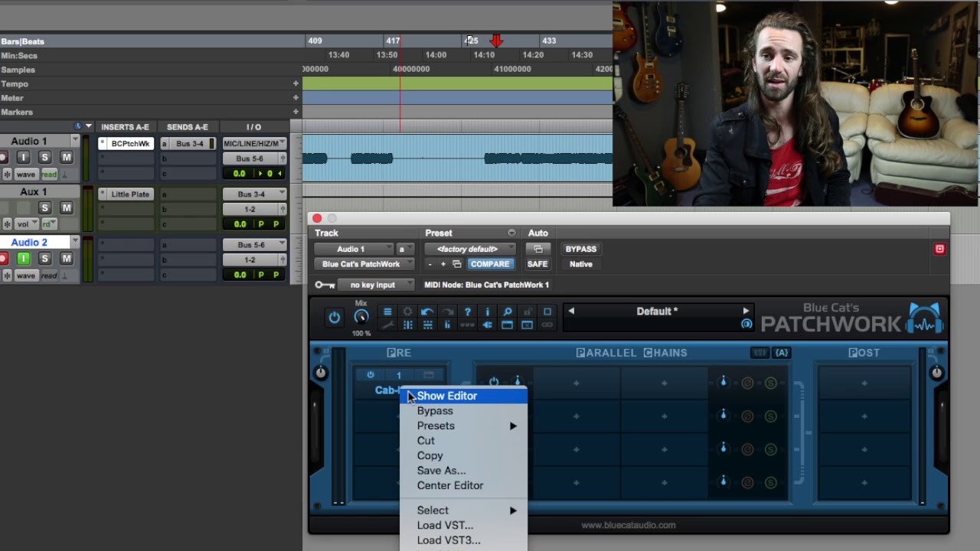980x551 pixels.
Task: Click the undo arrow in PatchWork toolbar
Action: pyautogui.click(x=427, y=311)
